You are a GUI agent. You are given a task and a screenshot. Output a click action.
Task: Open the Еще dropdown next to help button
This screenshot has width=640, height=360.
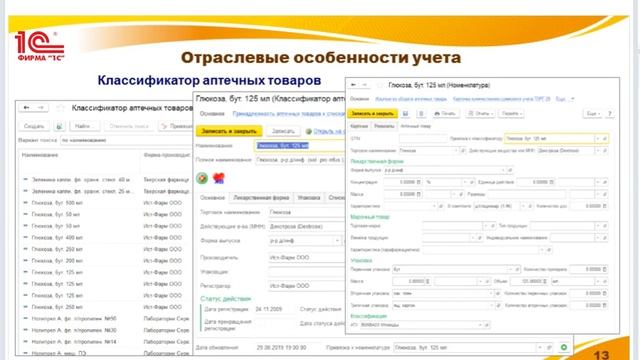click(x=593, y=113)
